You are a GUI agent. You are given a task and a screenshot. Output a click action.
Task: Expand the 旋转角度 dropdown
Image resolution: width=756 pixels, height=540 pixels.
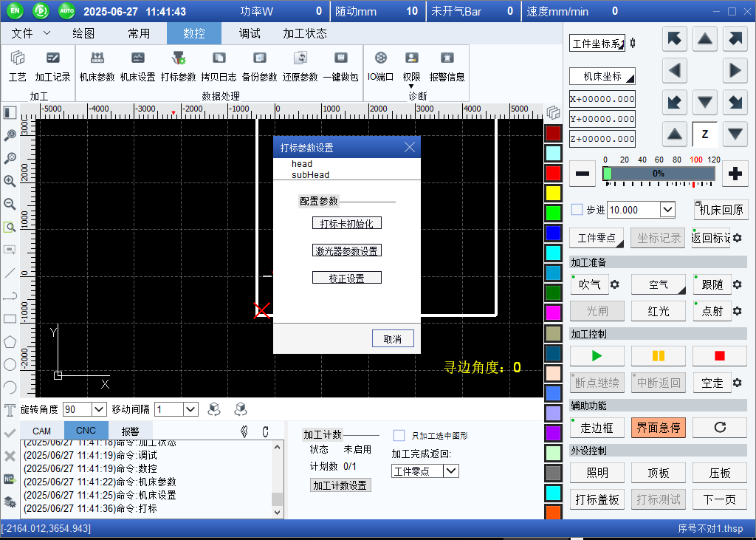point(98,409)
